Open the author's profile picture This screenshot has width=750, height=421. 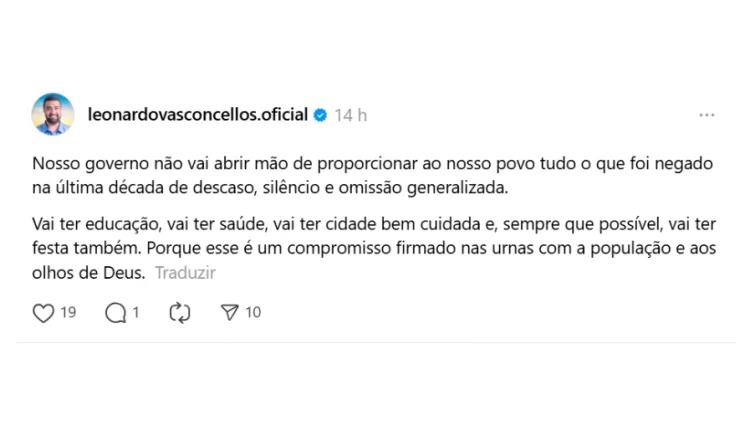53,115
